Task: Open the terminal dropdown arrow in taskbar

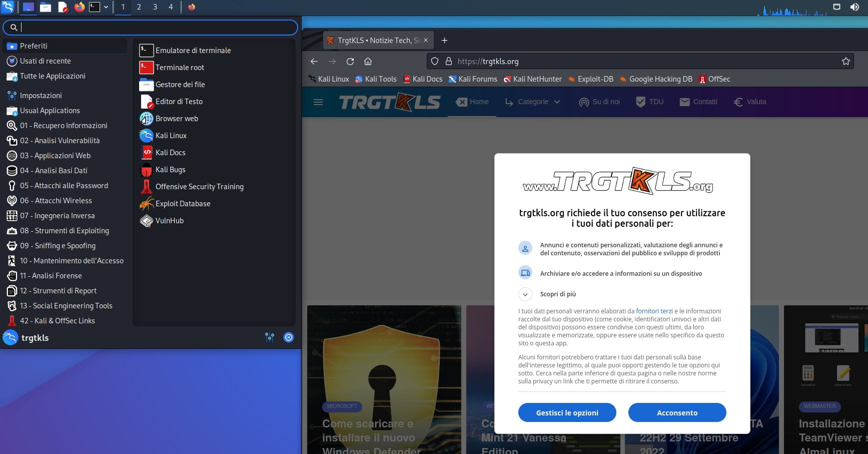Action: 105,7
